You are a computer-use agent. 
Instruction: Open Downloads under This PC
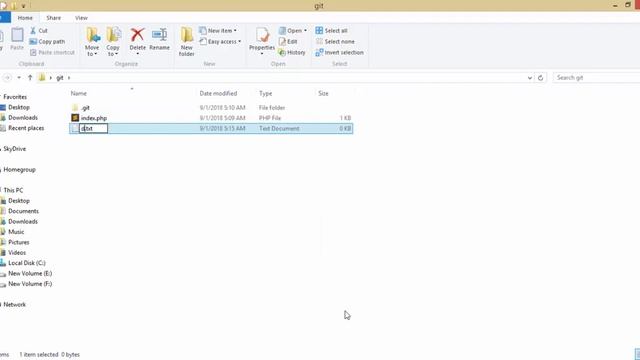[x=23, y=222]
